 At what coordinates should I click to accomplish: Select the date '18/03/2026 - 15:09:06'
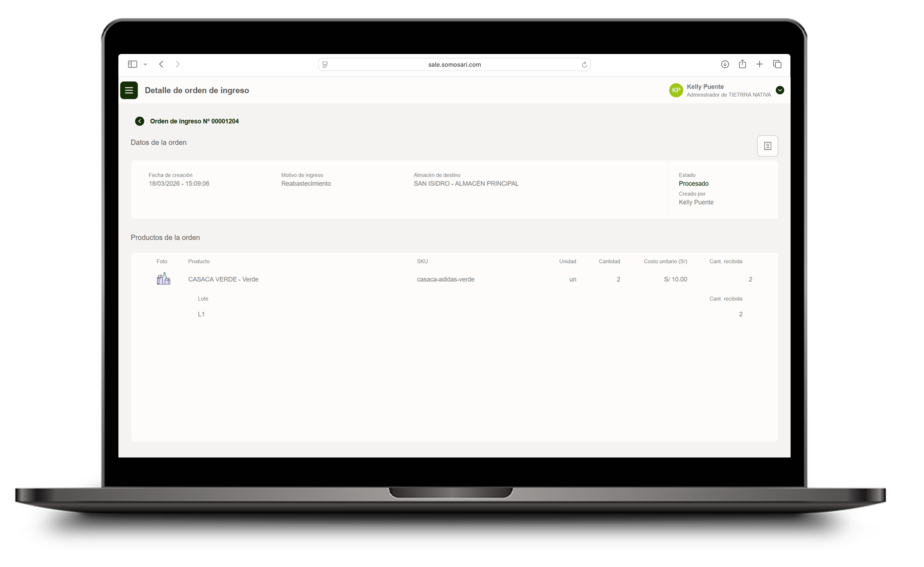[x=179, y=183]
